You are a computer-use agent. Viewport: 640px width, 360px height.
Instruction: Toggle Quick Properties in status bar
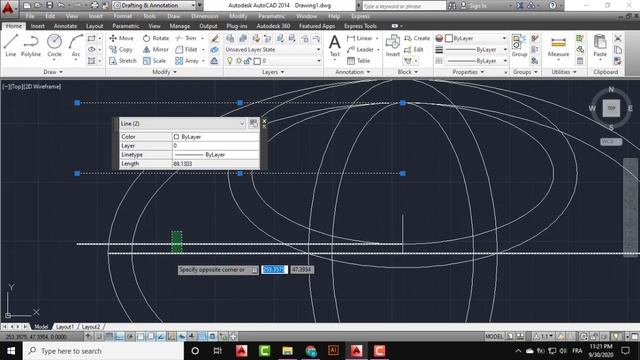pyautogui.click(x=213, y=336)
